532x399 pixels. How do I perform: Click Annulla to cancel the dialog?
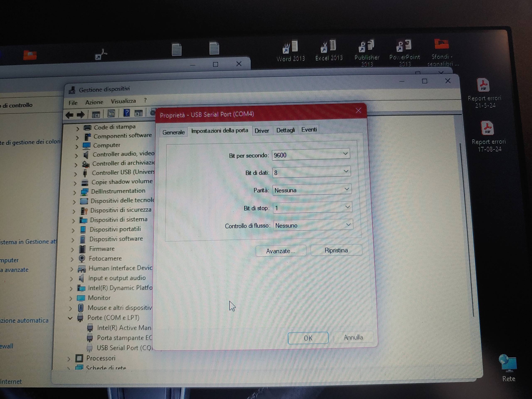point(353,337)
